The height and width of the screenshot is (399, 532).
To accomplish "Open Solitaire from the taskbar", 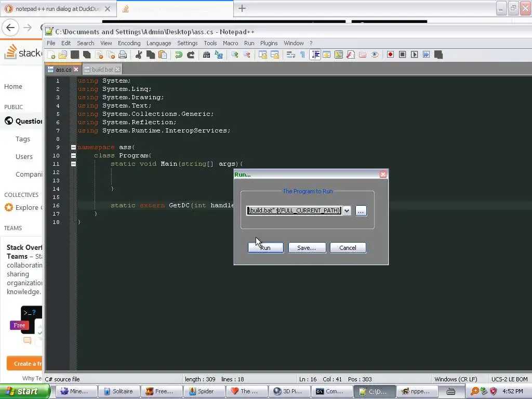I will (x=119, y=391).
